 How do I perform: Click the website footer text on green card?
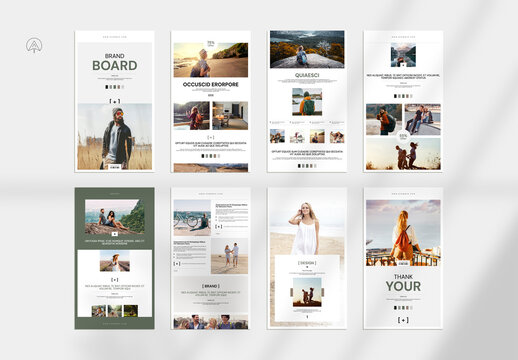pyautogui.click(x=115, y=323)
